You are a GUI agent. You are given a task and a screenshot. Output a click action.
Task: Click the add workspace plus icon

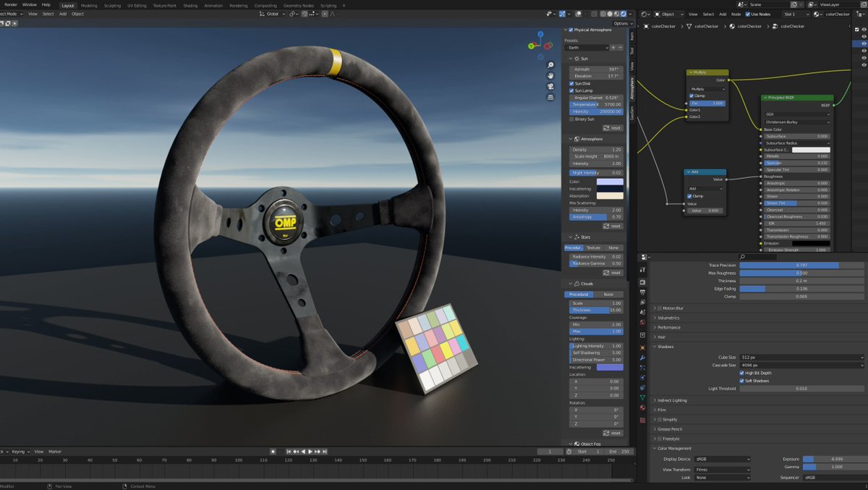click(344, 5)
